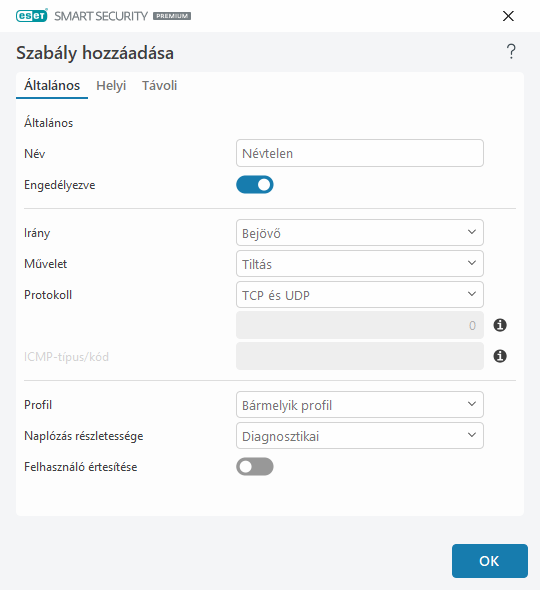Image resolution: width=540 pixels, height=590 pixels.
Task: Open the Távoli tab
Action: [x=159, y=86]
